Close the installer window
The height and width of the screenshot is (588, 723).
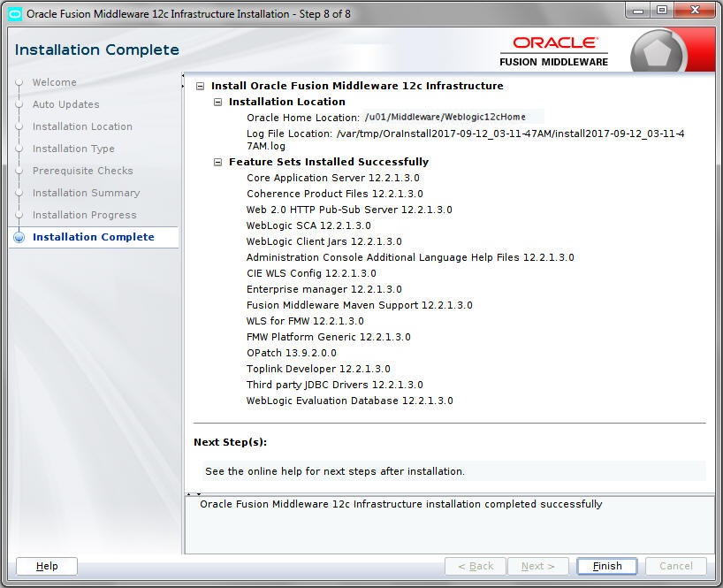pos(695,11)
